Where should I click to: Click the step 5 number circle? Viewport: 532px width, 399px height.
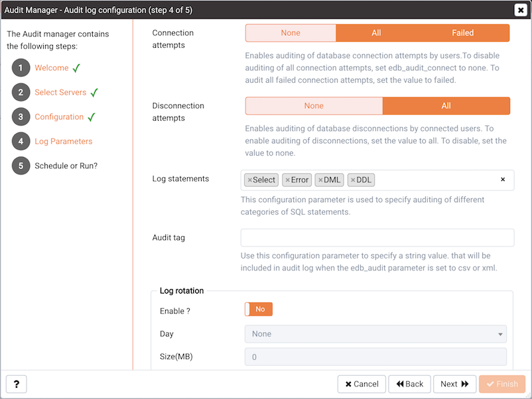tap(21, 166)
